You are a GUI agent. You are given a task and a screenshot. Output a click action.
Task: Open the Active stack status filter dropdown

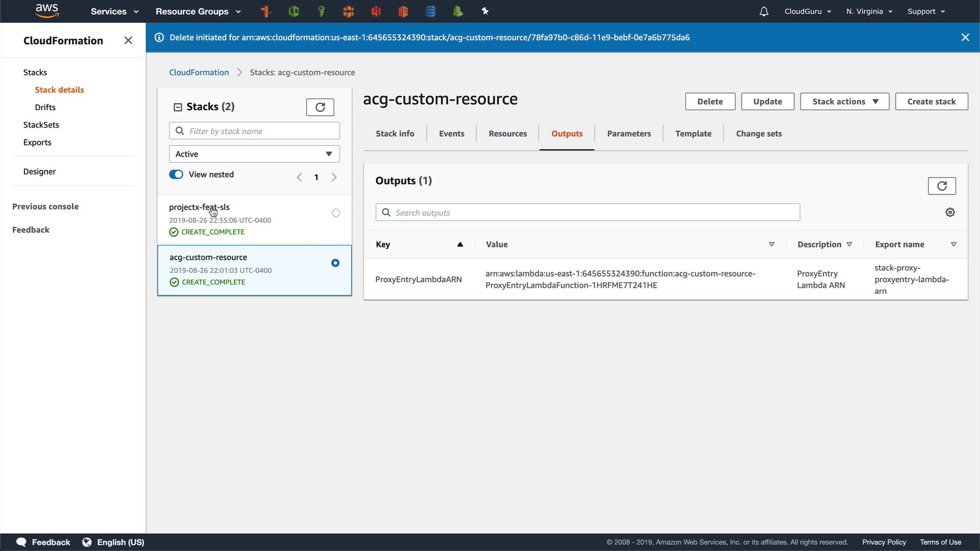pos(254,154)
